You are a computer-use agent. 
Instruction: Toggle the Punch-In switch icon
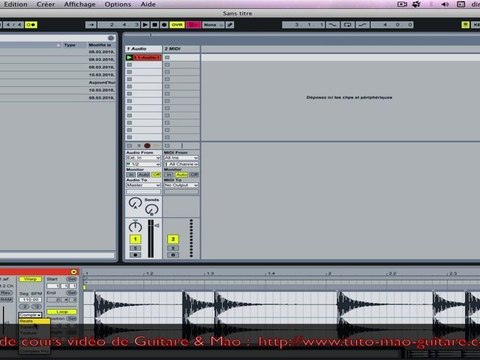click(x=332, y=25)
